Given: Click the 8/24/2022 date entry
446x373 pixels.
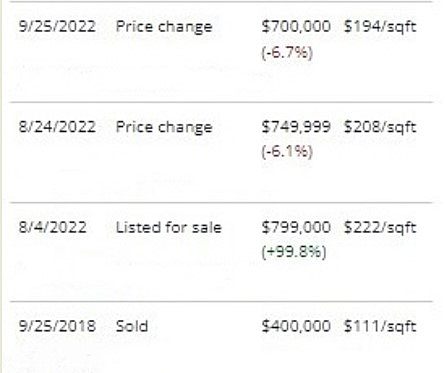Looking at the screenshot, I should [x=57, y=127].
